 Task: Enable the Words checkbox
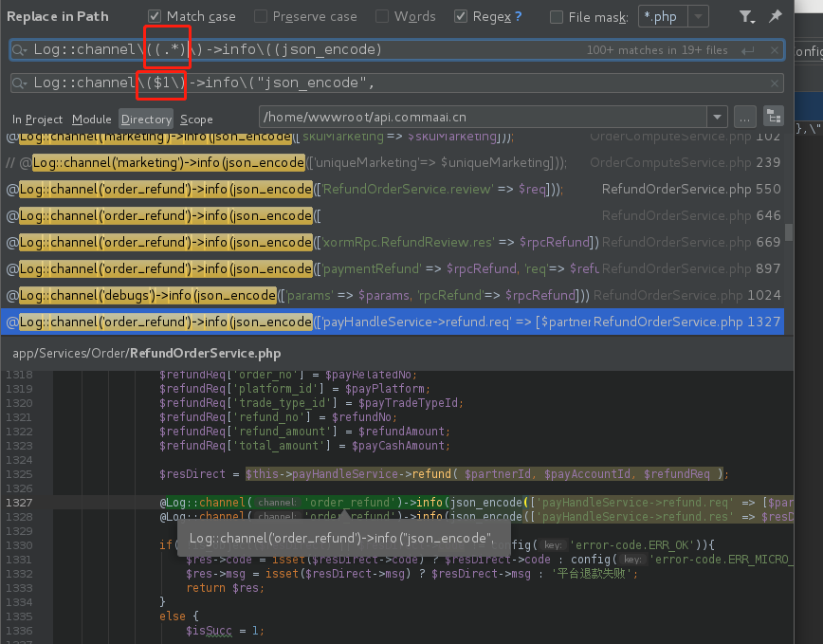tap(382, 16)
